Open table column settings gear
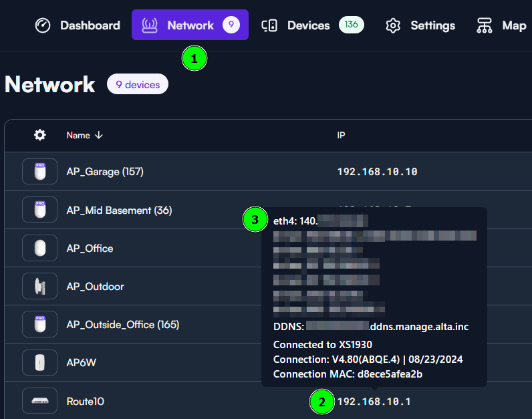 click(40, 135)
